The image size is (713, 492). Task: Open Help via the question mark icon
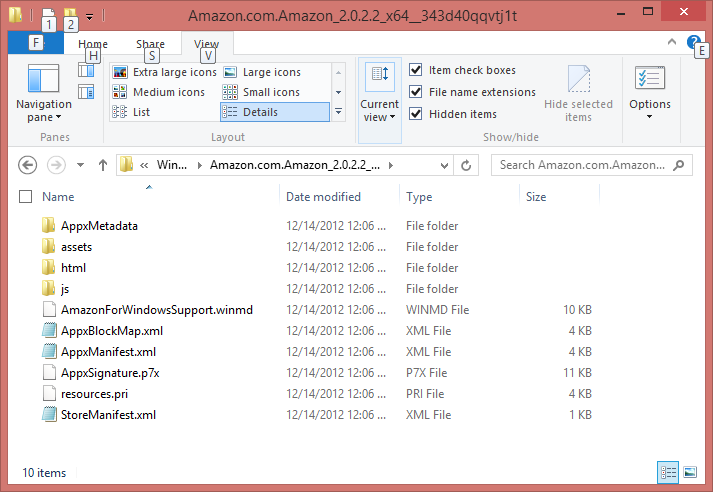point(692,42)
